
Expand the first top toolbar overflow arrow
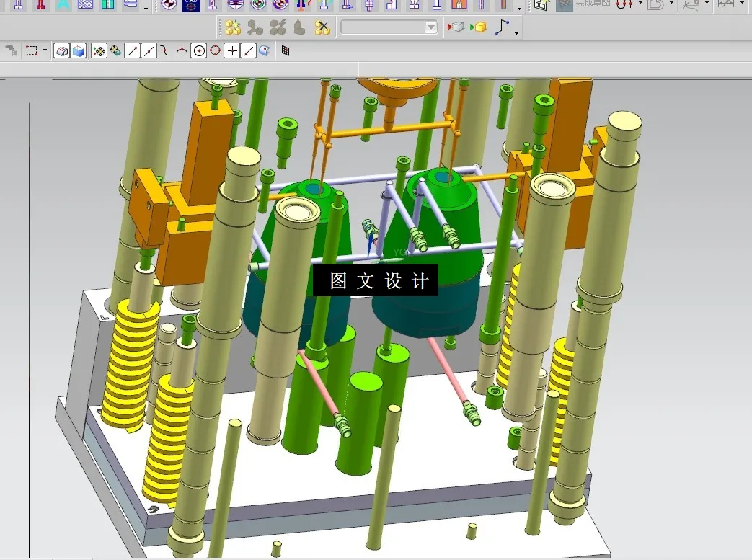(x=146, y=8)
